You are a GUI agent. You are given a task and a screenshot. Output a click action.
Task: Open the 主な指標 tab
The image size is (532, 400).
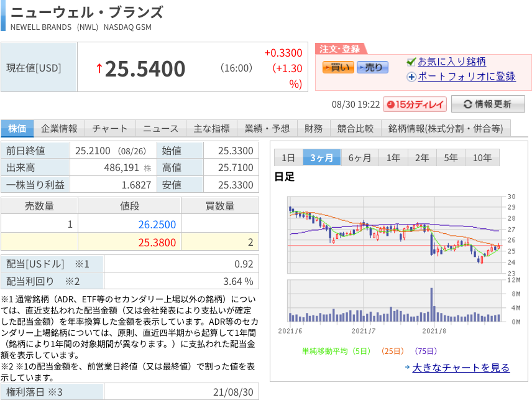[212, 128]
